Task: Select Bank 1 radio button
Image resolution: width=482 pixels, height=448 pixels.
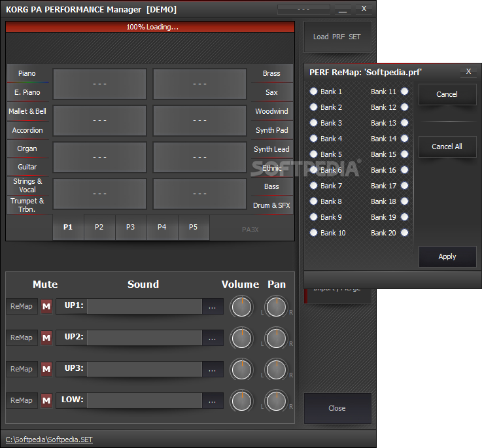Action: pos(313,92)
